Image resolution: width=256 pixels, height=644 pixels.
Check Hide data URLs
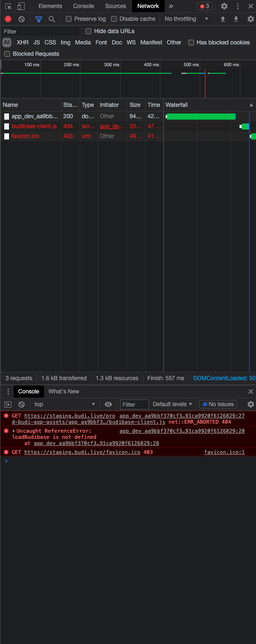[88, 31]
